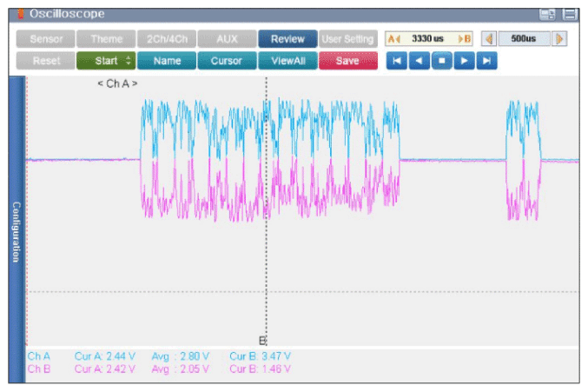Save the captured waveform
Viewport: 588px width, 392px height.
coord(347,61)
